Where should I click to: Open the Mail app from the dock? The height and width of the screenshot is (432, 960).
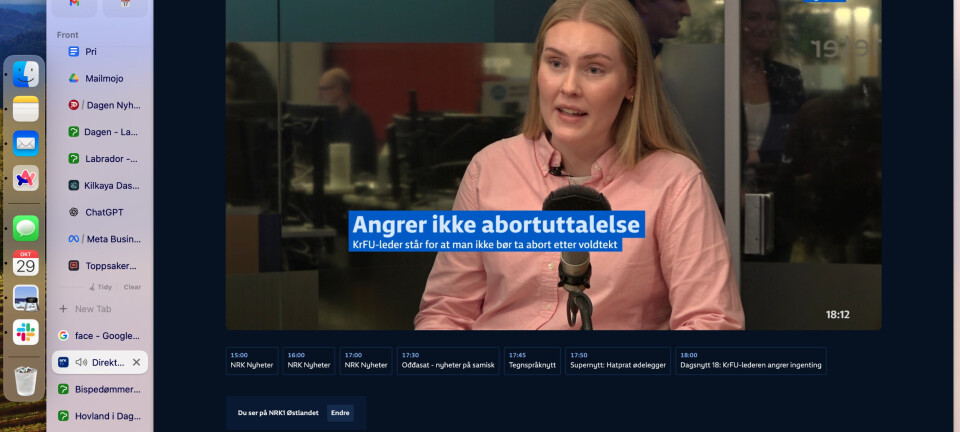coord(26,143)
